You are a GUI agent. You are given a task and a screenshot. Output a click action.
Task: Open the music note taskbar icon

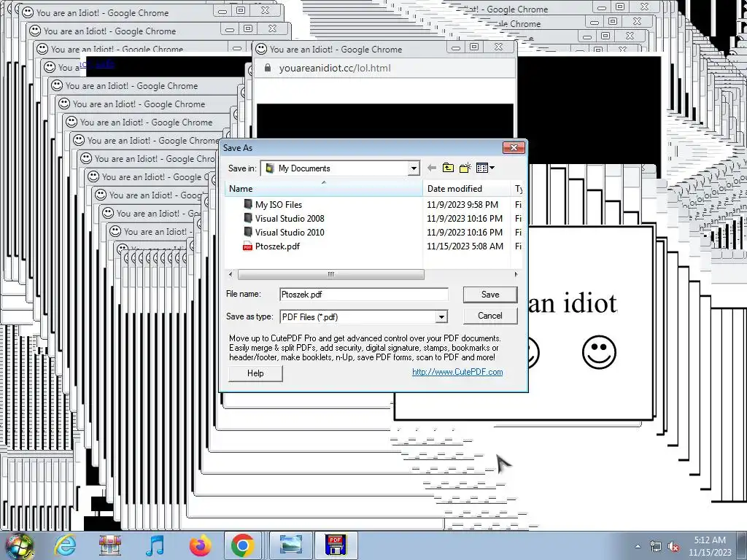(x=155, y=545)
